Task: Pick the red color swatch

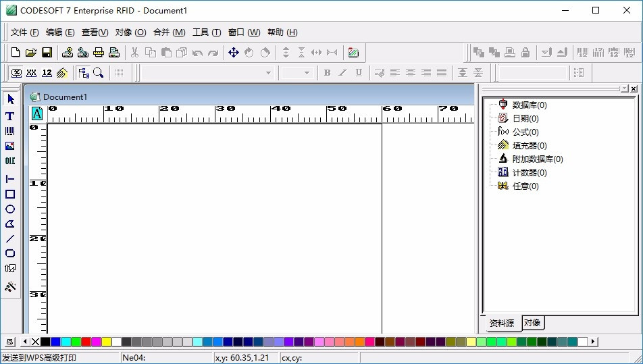Action: click(86, 342)
